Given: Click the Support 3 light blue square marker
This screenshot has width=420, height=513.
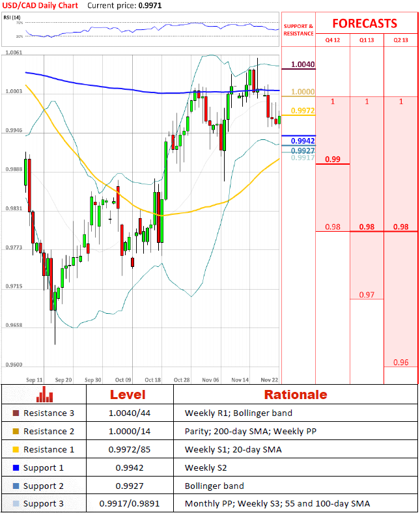Looking at the screenshot, I should (16, 504).
